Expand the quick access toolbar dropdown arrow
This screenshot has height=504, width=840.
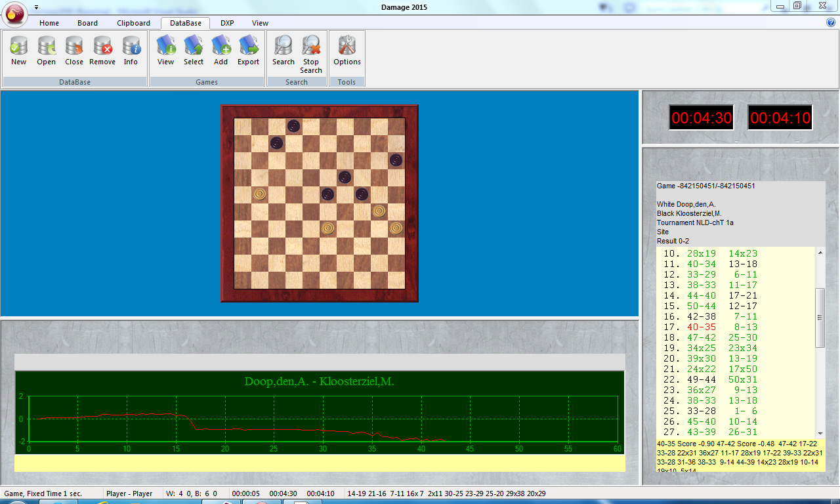[x=36, y=7]
